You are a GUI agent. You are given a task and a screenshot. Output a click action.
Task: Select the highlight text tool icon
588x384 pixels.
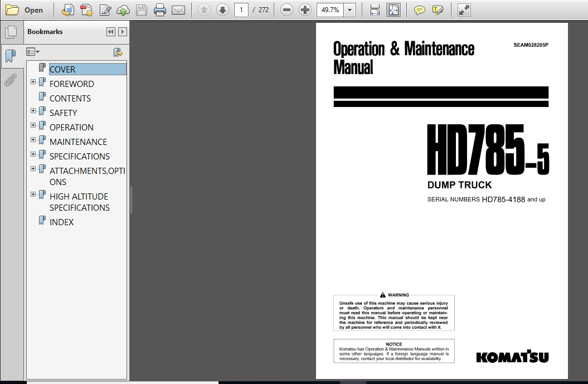pyautogui.click(x=438, y=10)
